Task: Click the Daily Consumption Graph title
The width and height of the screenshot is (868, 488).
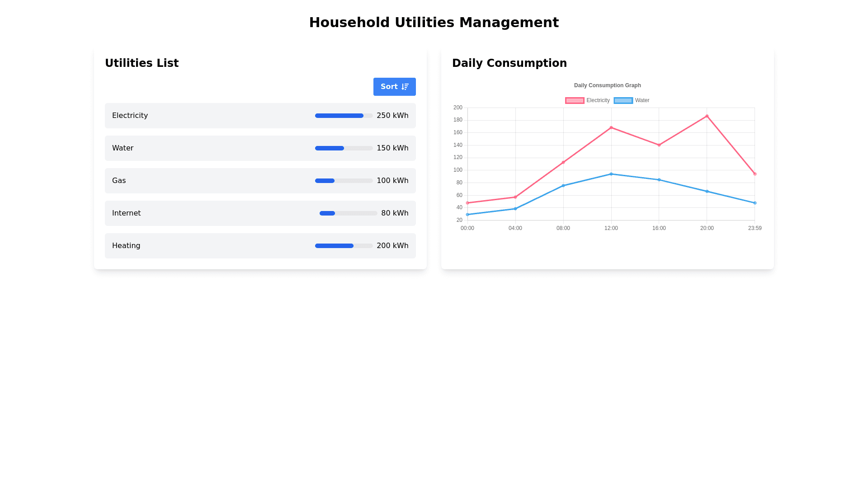Action: pos(607,85)
